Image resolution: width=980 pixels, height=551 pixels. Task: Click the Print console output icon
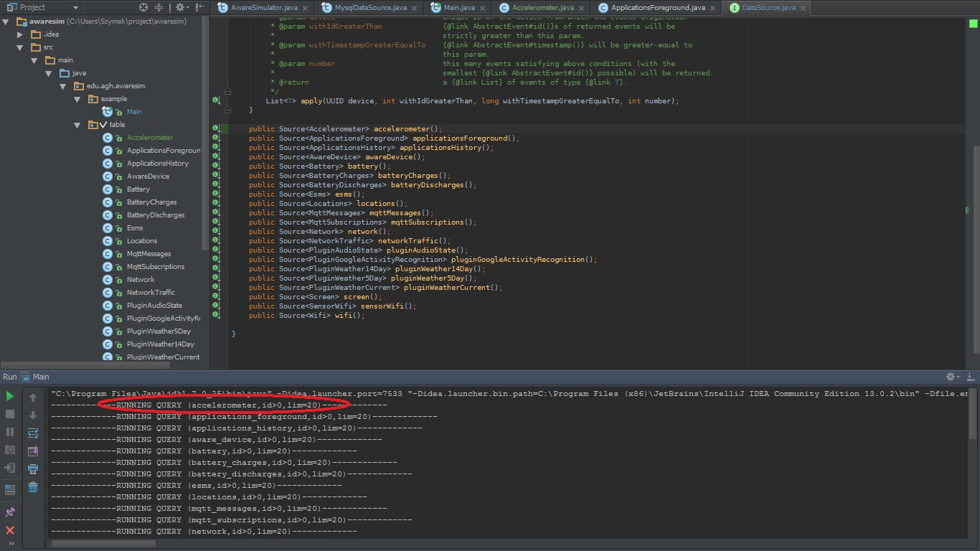coord(33,469)
